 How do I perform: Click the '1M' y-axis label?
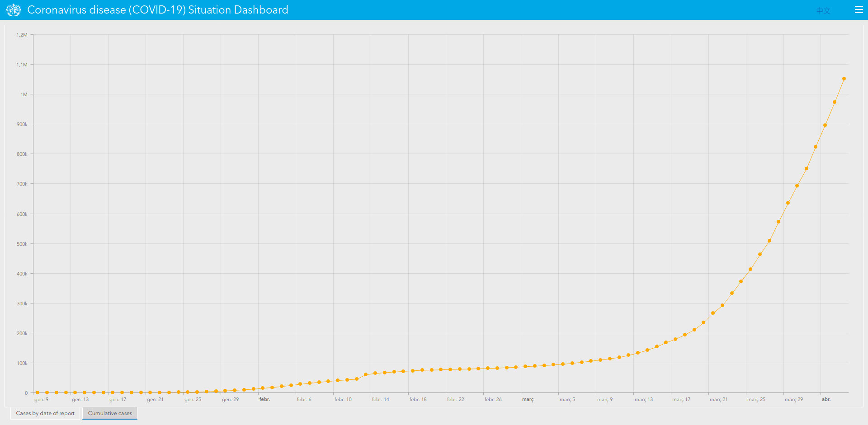tap(24, 94)
